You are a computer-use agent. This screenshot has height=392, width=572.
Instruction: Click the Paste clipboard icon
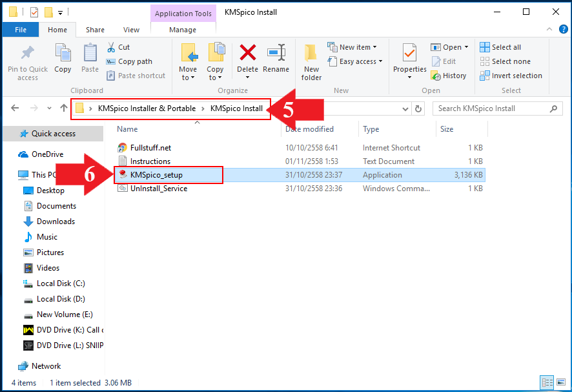click(x=90, y=53)
